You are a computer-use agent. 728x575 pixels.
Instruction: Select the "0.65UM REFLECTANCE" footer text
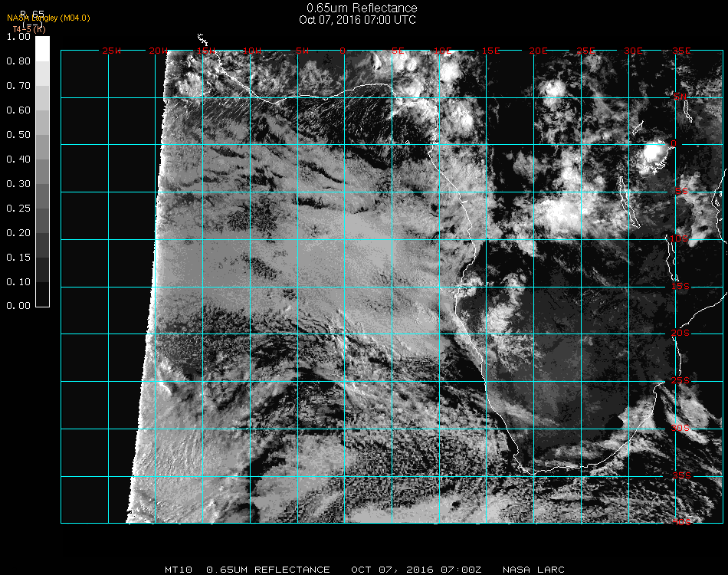pyautogui.click(x=268, y=570)
